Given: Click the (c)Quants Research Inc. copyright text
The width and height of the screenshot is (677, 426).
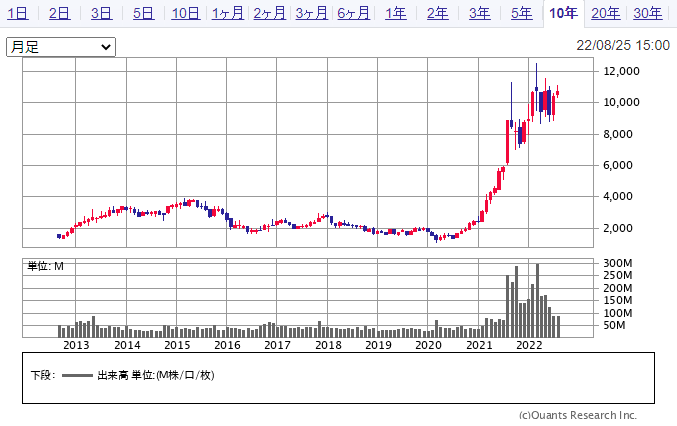Looking at the screenshot, I should [x=578, y=415].
